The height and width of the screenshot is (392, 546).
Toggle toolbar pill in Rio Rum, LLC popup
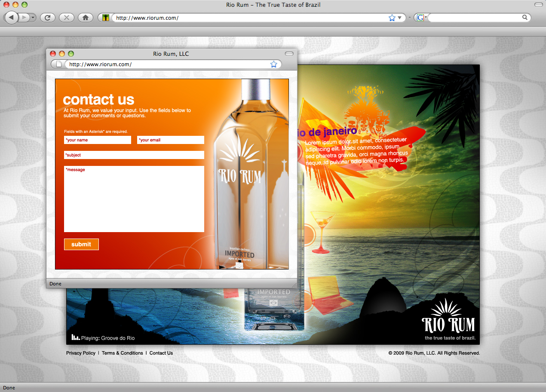click(x=289, y=54)
